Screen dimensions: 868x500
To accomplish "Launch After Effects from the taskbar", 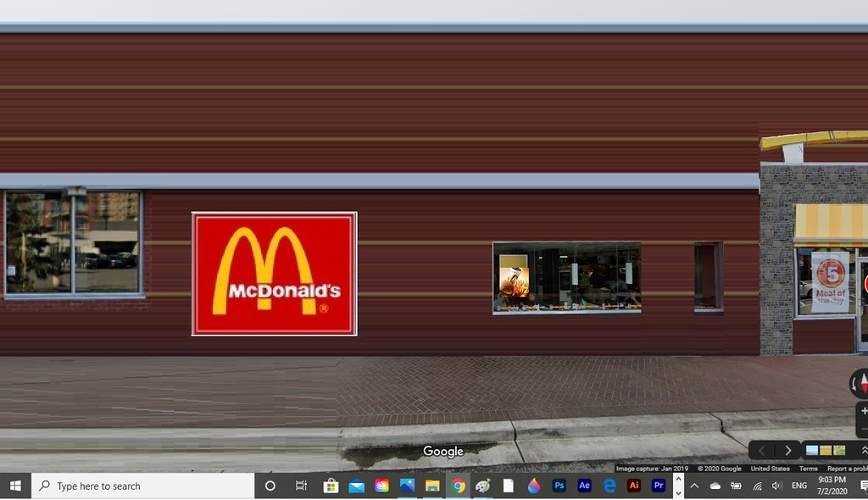I will (584, 486).
